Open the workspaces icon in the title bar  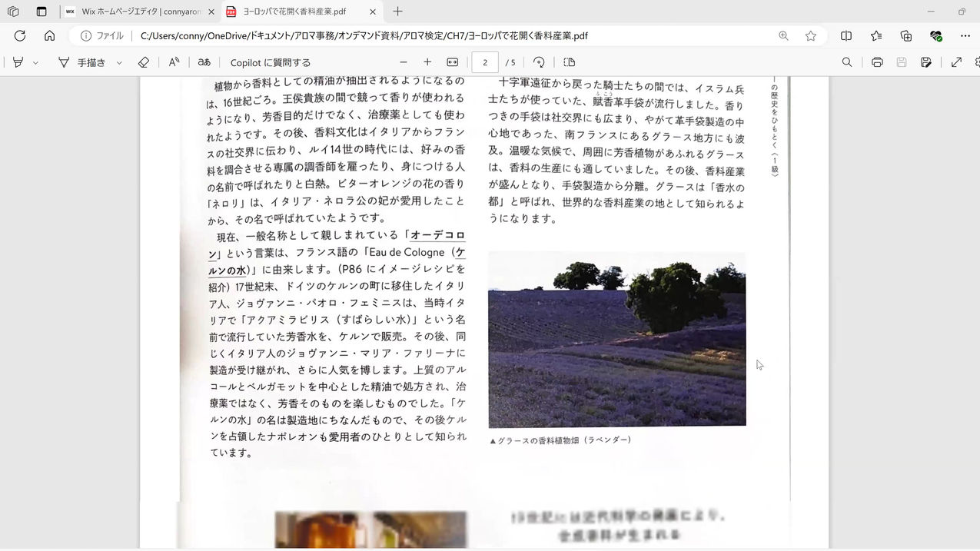(13, 12)
